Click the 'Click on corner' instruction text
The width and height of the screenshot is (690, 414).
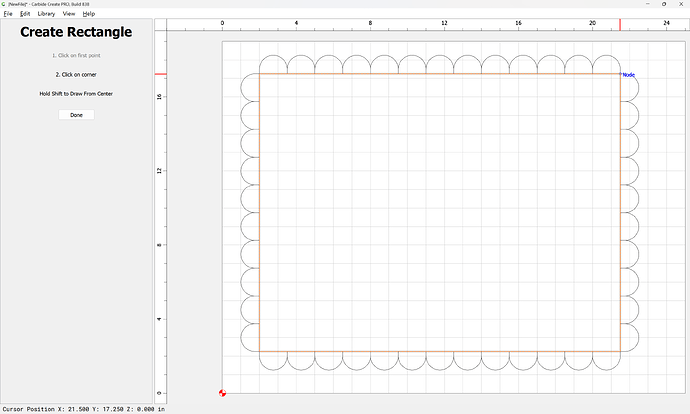pyautogui.click(x=76, y=74)
